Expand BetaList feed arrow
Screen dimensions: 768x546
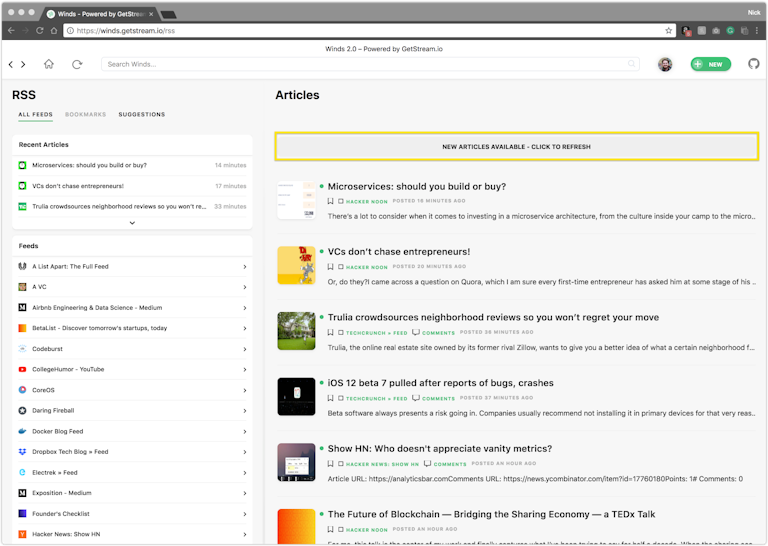coord(244,329)
